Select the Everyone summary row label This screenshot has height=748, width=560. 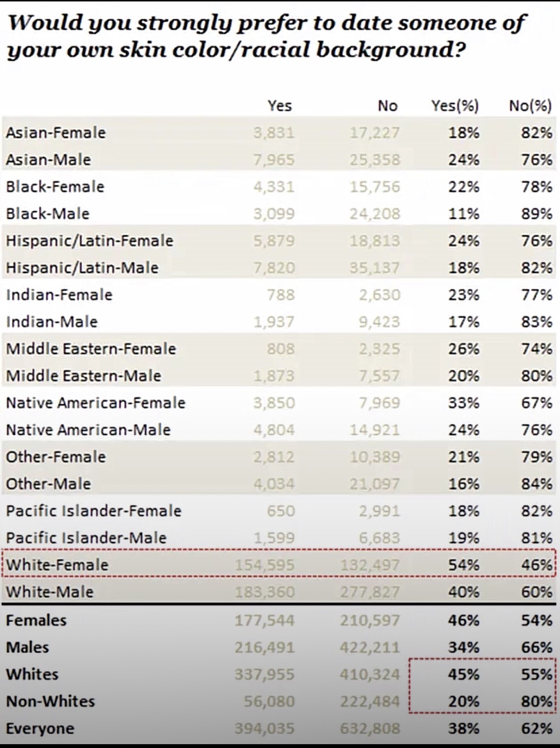point(40,729)
